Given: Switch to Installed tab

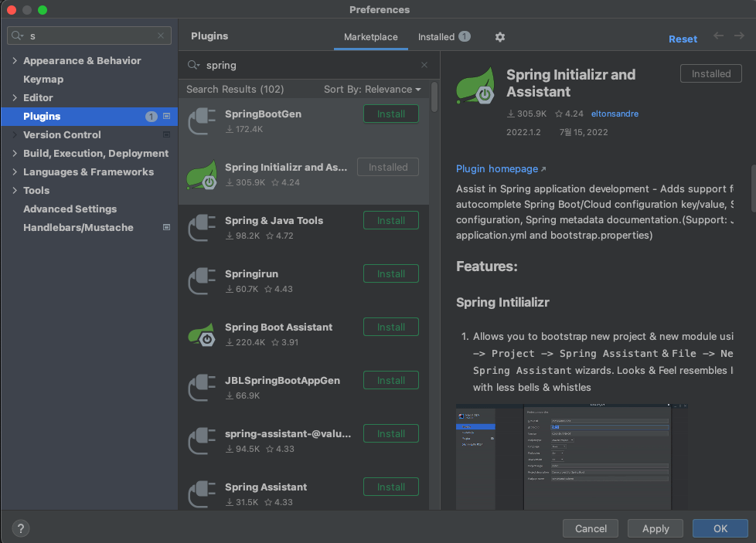Looking at the screenshot, I should (x=444, y=37).
